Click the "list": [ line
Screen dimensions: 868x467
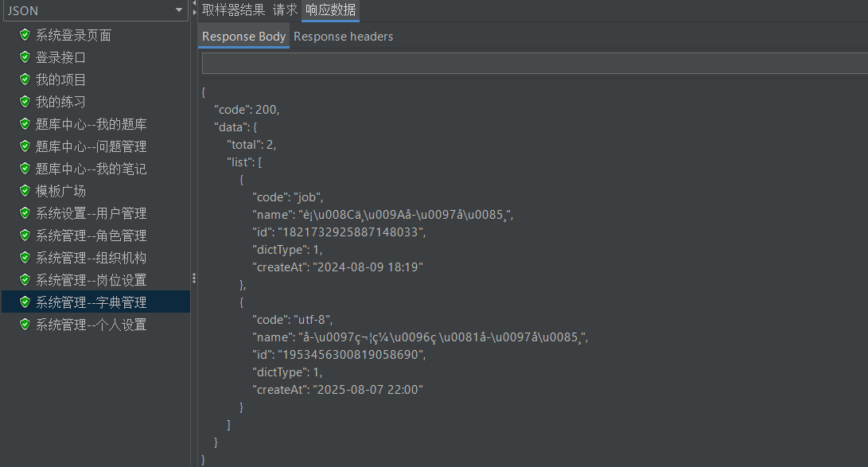[x=244, y=162]
